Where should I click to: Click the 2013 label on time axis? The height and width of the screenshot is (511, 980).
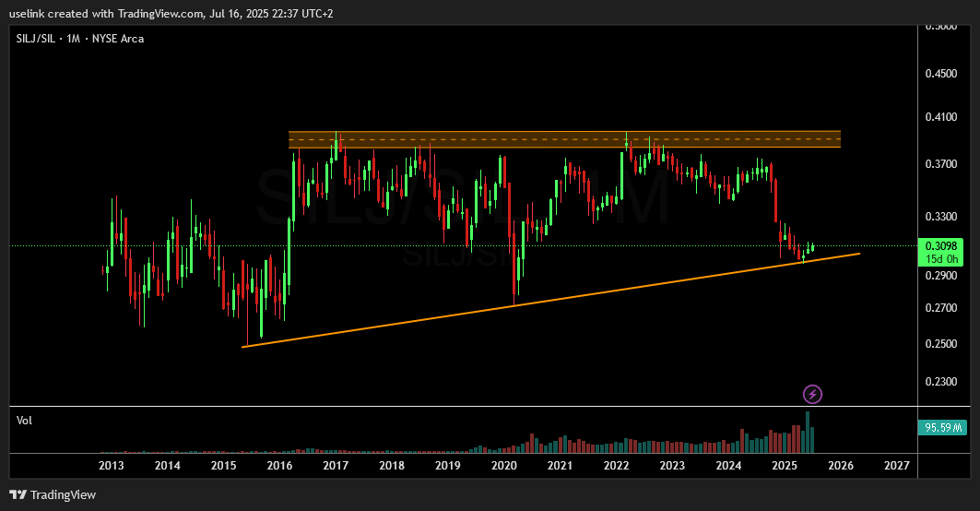(112, 465)
